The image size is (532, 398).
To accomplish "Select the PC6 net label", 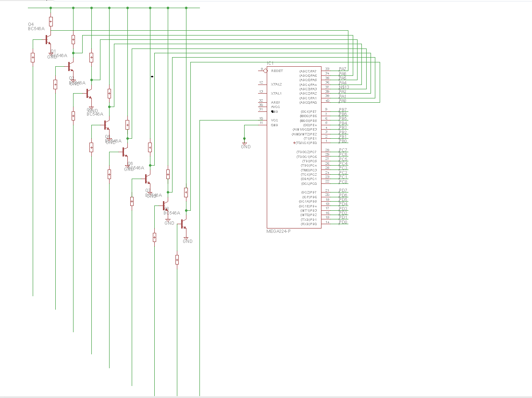I will pos(343,155).
